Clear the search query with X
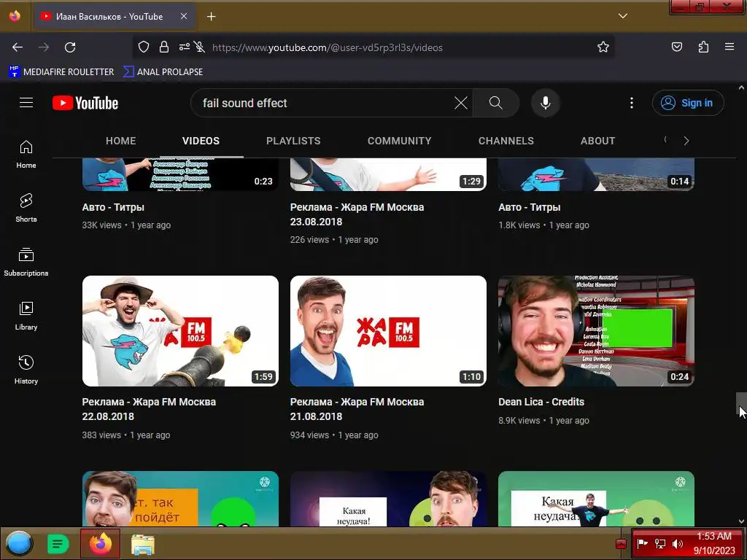This screenshot has width=747, height=560. [x=461, y=103]
